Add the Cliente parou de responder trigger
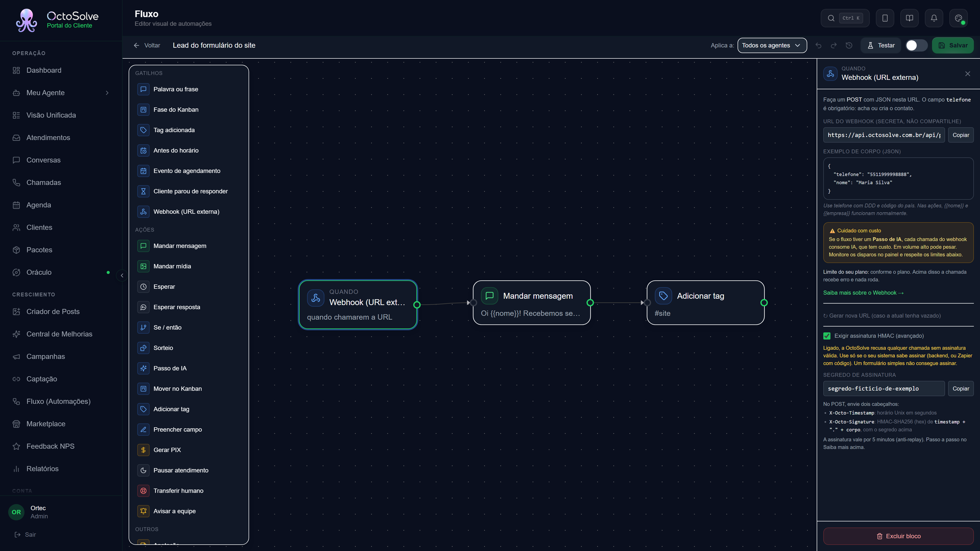Image resolution: width=980 pixels, height=551 pixels. pyautogui.click(x=189, y=191)
